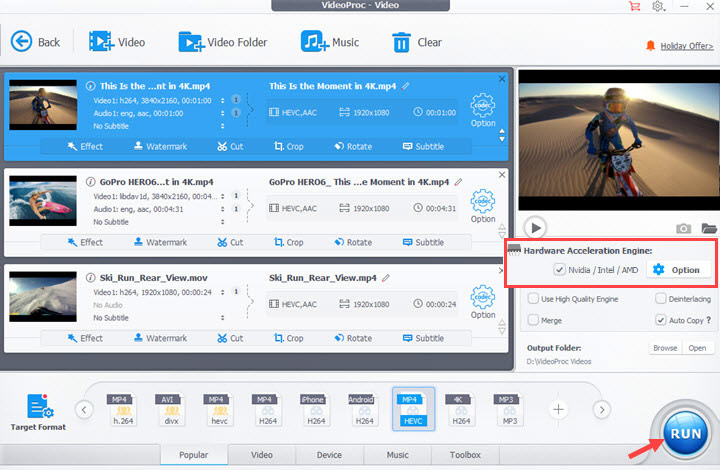This screenshot has height=470, width=720.
Task: Open output folder icon under preview
Action: [x=709, y=228]
